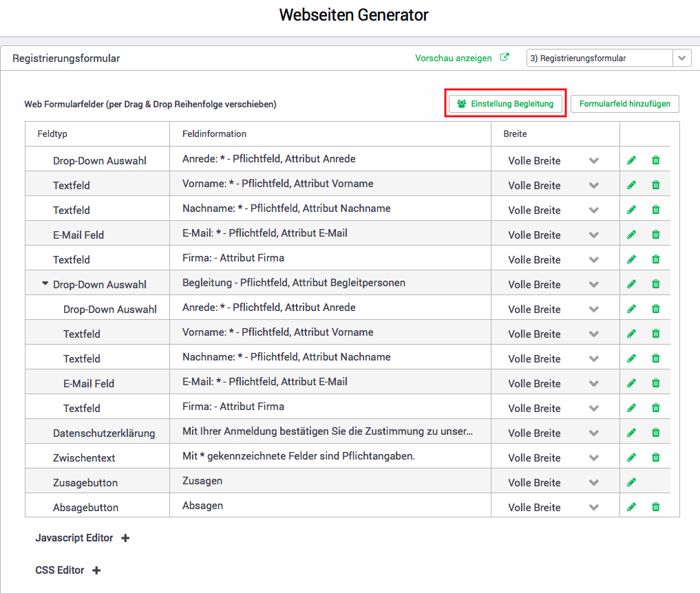The width and height of the screenshot is (700, 593).
Task: Edit the Zwischentext row
Action: coord(631,457)
